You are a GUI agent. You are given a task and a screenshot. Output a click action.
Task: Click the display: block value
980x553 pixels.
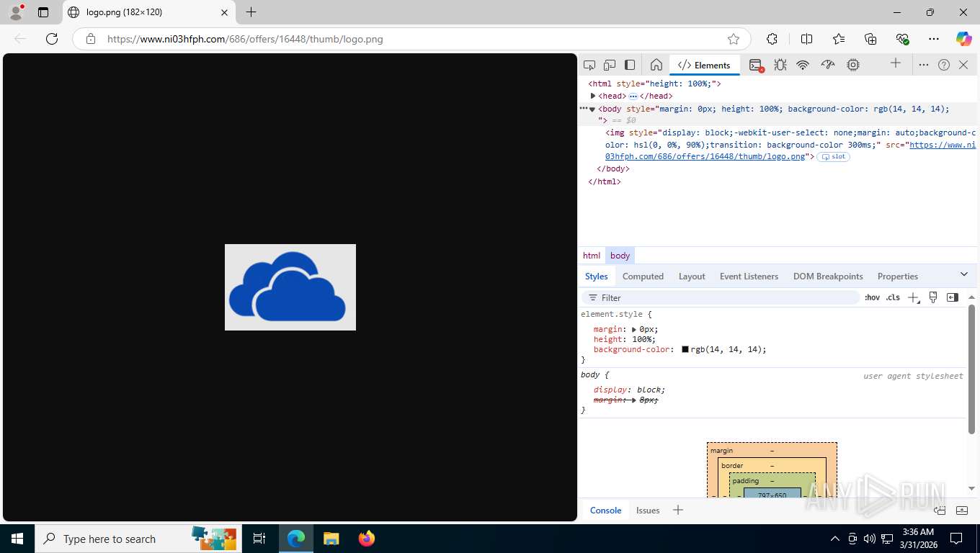tap(651, 390)
